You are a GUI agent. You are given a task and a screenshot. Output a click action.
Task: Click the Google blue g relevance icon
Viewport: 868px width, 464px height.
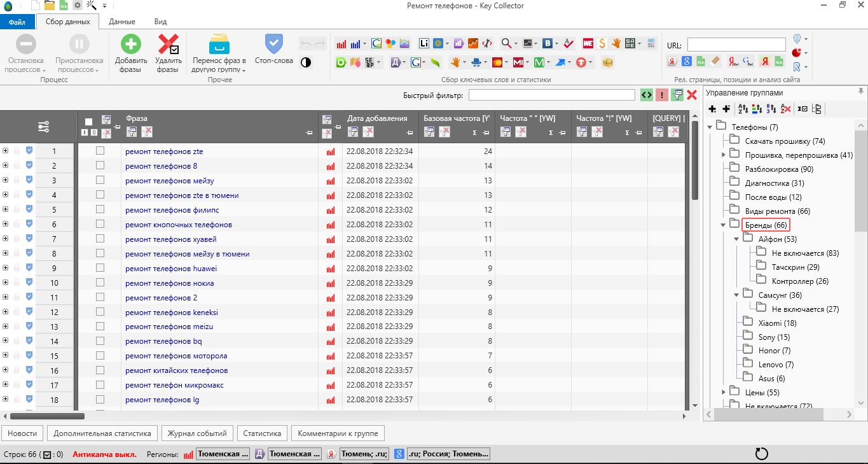tap(686, 62)
